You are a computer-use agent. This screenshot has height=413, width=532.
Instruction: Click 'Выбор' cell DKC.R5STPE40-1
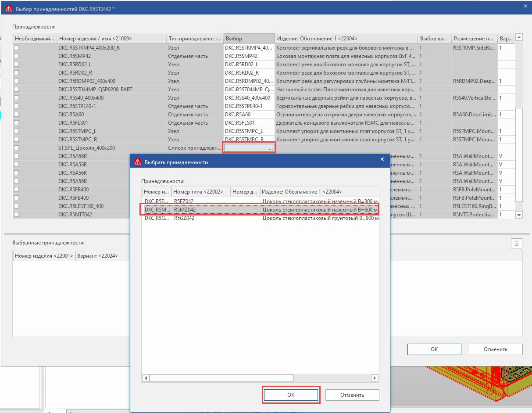(x=249, y=106)
